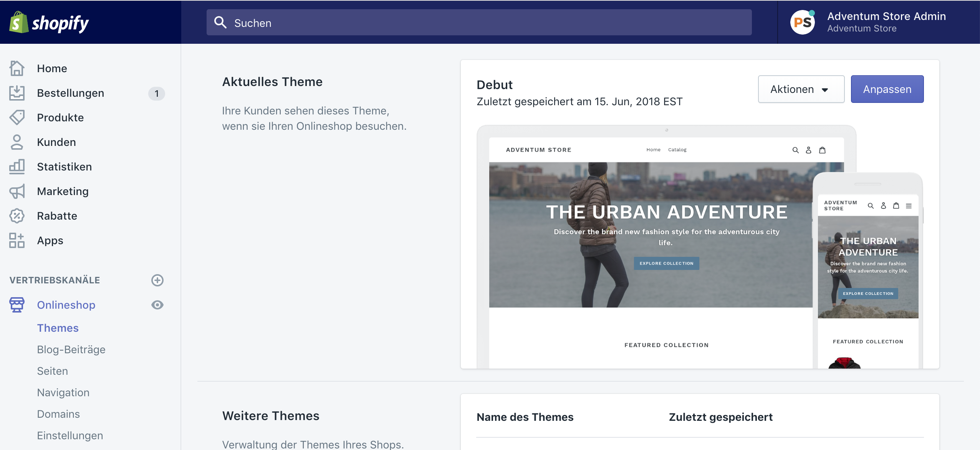Click the Bestellungen inbox icon
This screenshot has width=980, height=450.
[x=17, y=93]
